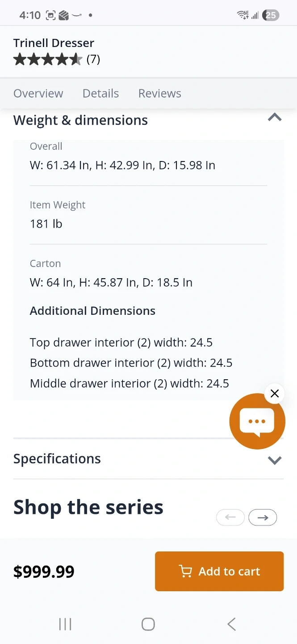Open the Reviews tab

point(159,93)
